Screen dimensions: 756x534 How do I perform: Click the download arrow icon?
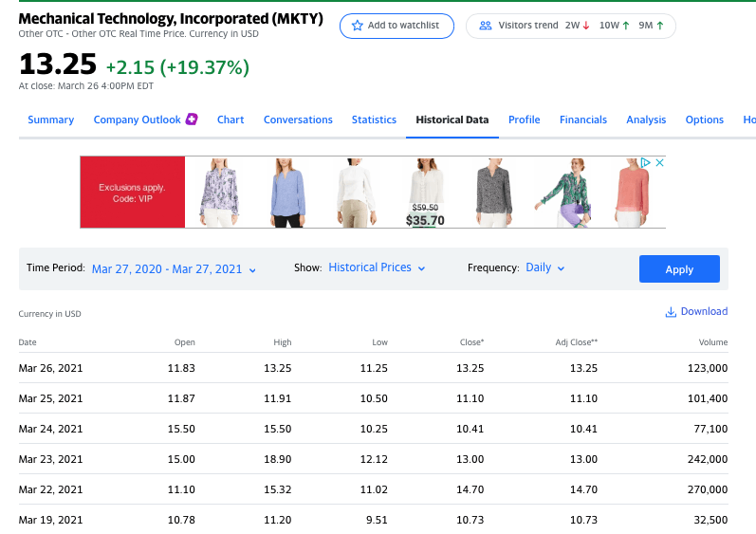(x=671, y=312)
